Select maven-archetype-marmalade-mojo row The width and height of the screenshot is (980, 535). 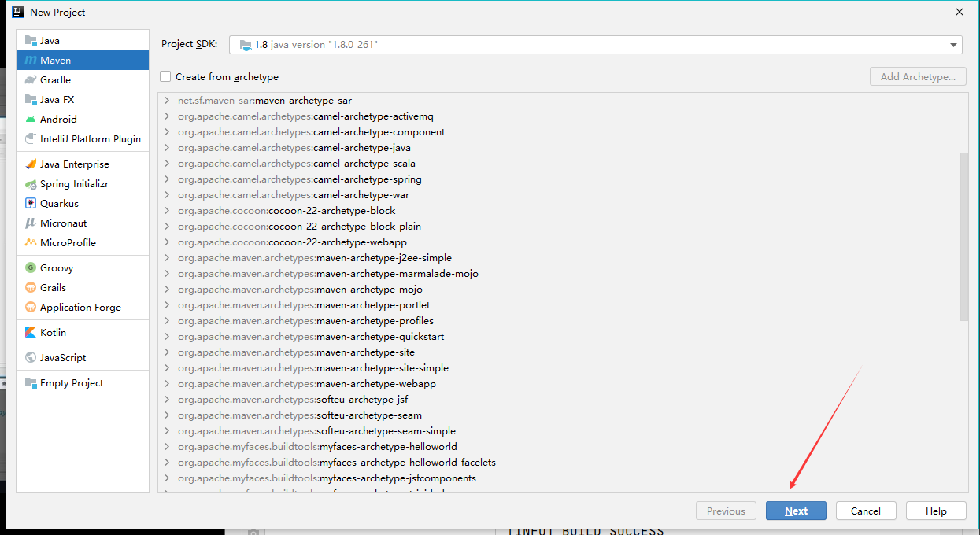[x=558, y=274]
